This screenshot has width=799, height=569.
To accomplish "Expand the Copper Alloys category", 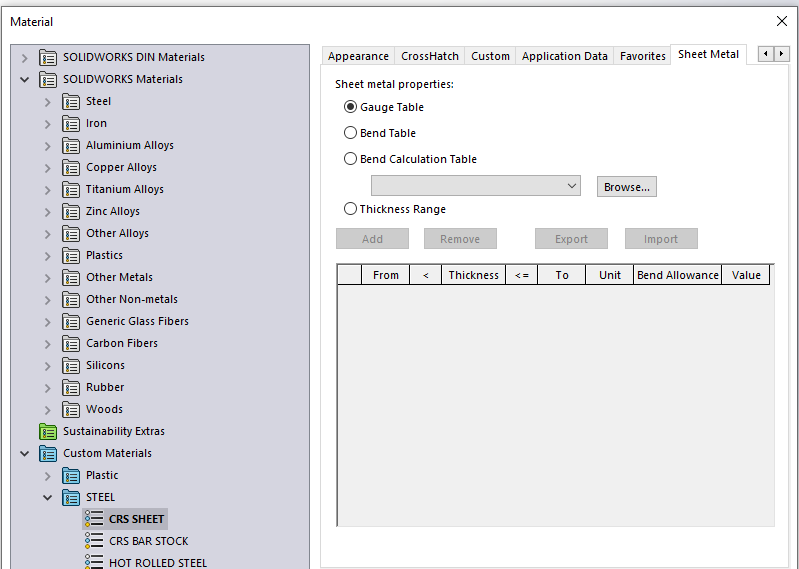I will 47,168.
